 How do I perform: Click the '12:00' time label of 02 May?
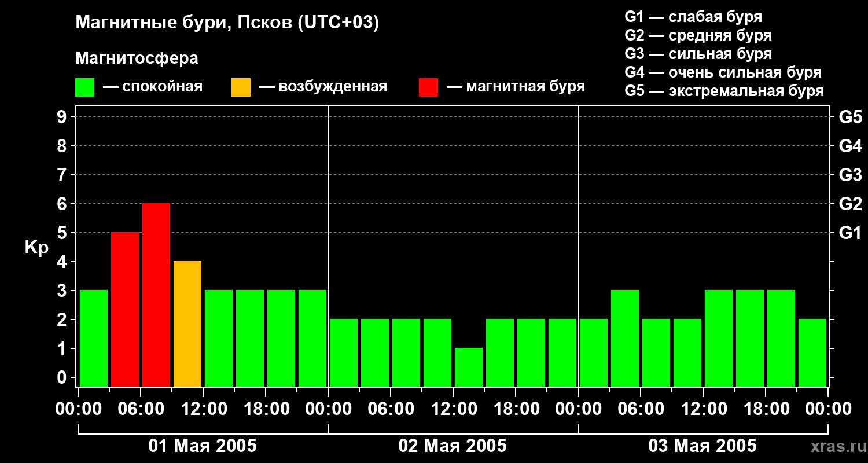(453, 409)
